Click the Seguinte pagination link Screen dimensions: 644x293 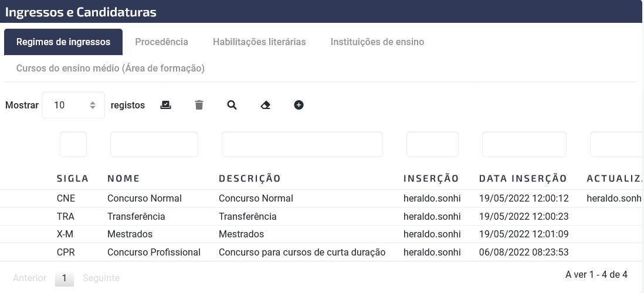[101, 278]
